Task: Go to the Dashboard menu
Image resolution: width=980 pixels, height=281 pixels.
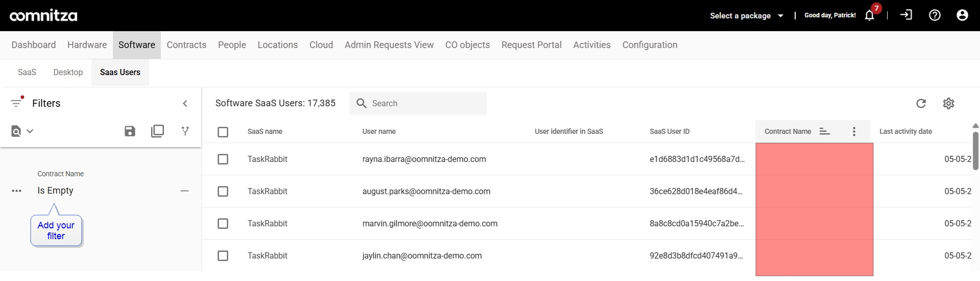Action: click(x=34, y=45)
